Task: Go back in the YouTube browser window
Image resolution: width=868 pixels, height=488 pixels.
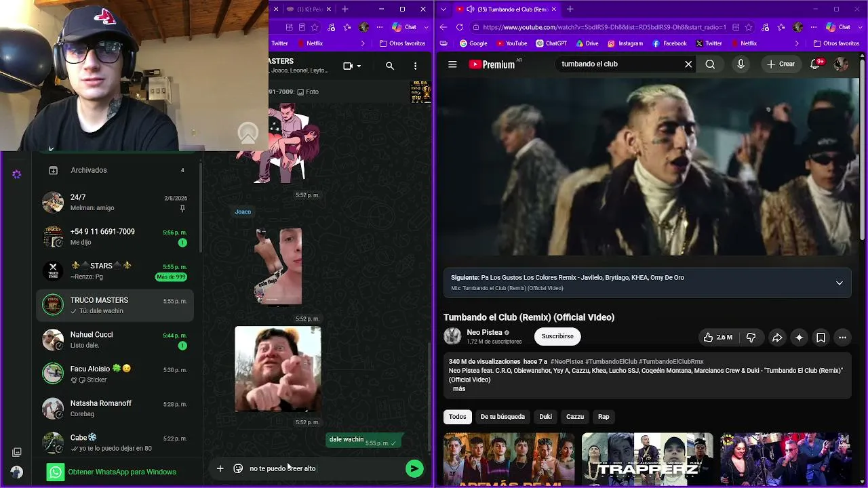Action: [443, 27]
